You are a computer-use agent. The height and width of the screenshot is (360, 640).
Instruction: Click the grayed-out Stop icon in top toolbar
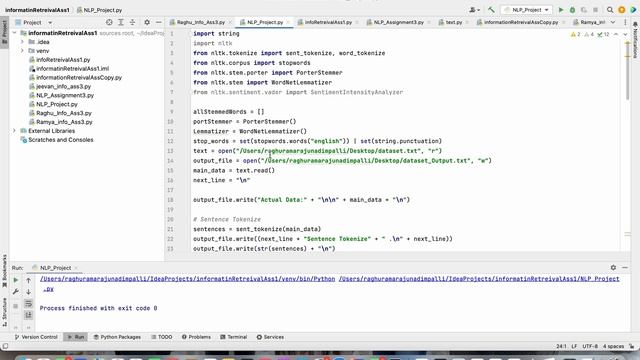point(596,10)
